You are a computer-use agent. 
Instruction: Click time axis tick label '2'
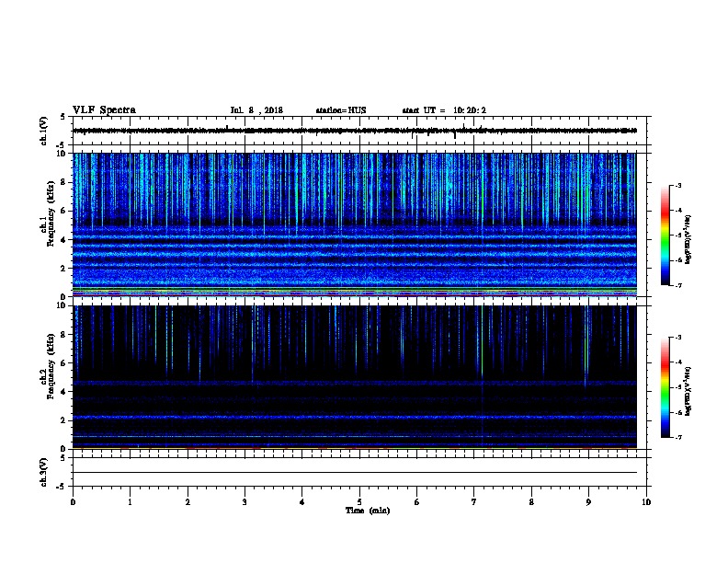188,501
